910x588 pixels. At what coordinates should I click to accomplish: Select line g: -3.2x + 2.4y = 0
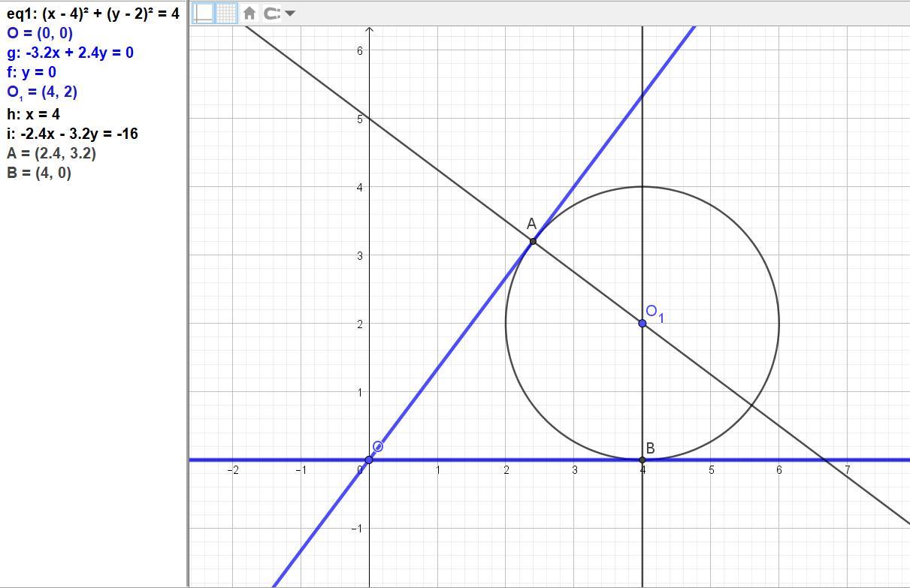pyautogui.click(x=71, y=53)
